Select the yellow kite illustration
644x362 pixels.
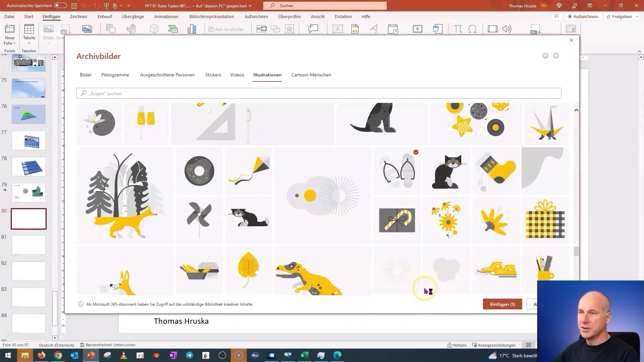[249, 171]
